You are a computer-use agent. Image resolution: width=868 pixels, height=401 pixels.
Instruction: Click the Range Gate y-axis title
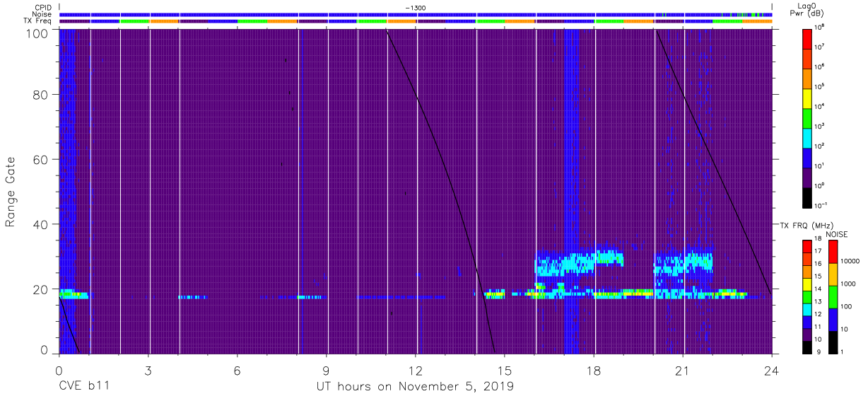point(11,192)
